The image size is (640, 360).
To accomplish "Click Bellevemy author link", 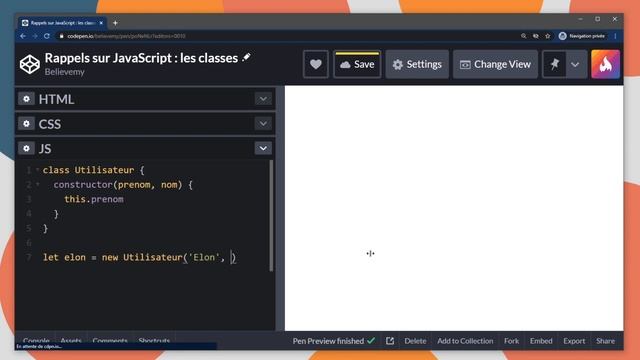I will coord(64,72).
